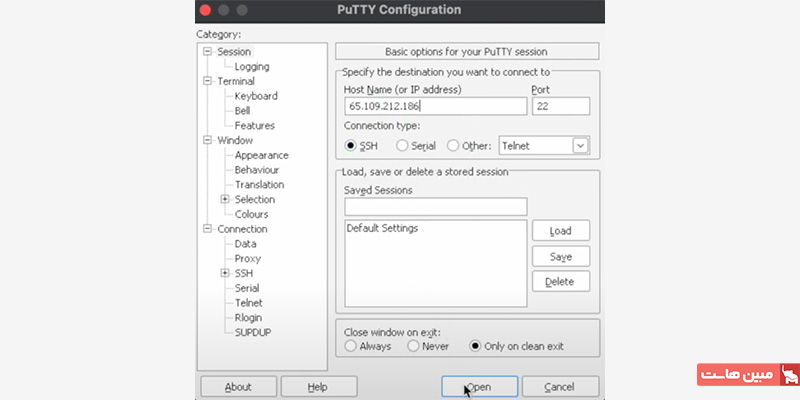800x400 pixels.
Task: Click the Delete session button
Action: 561,282
